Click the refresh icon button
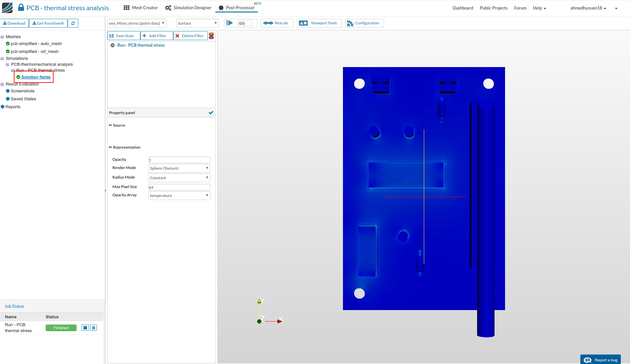This screenshot has height=364, width=630. pos(73,23)
